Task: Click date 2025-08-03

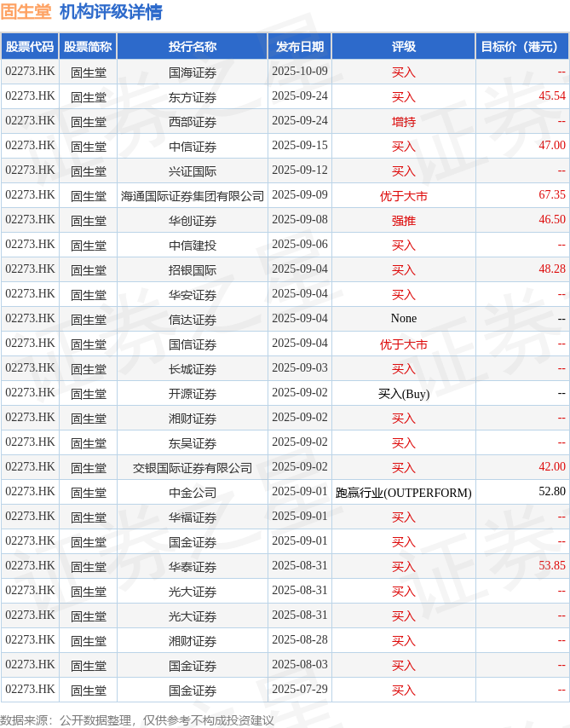Action: pyautogui.click(x=300, y=664)
